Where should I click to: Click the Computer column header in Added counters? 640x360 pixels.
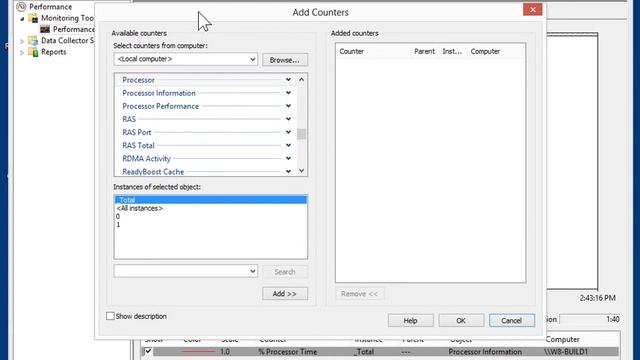pos(485,51)
